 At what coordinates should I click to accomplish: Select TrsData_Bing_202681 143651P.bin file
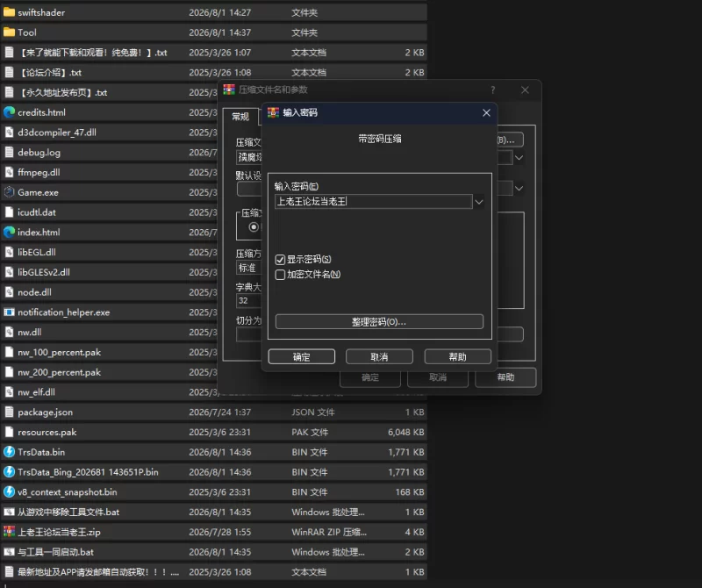click(x=88, y=472)
